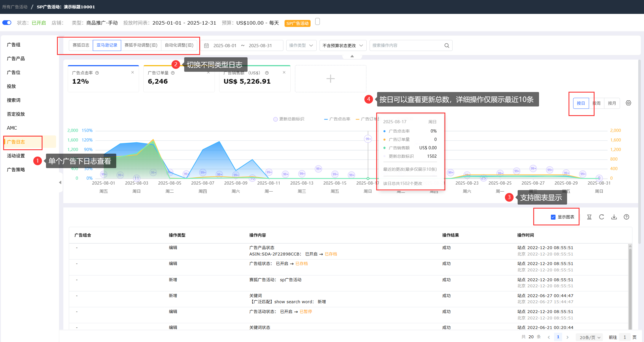
Task: Open the help question-mark icon
Action: (x=626, y=217)
